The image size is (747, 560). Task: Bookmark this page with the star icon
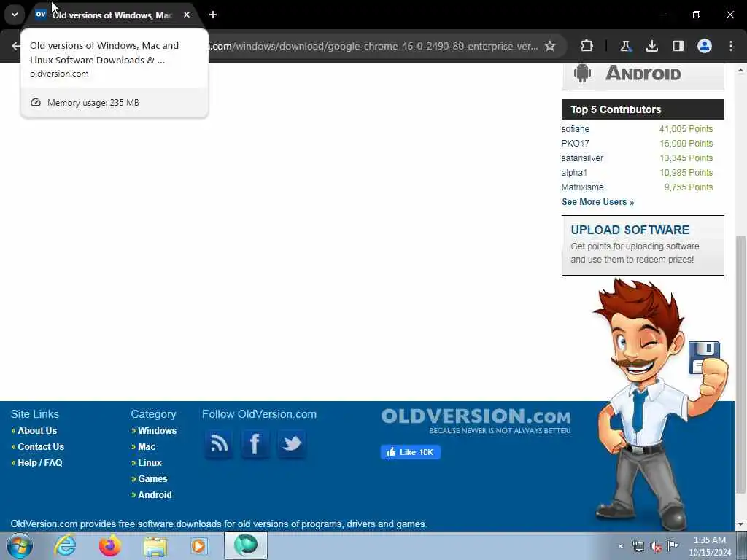(550, 46)
